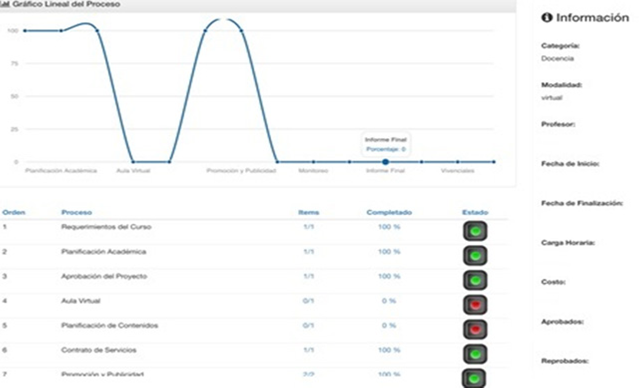The image size is (639, 388).
Task: Click Vivenciales data point on chart
Action: (458, 162)
